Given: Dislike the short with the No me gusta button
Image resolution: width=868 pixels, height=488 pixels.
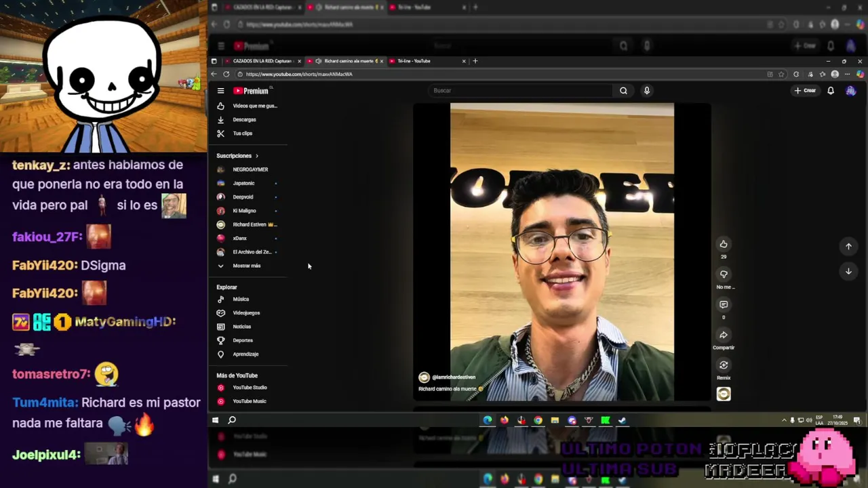Looking at the screenshot, I should [x=724, y=274].
